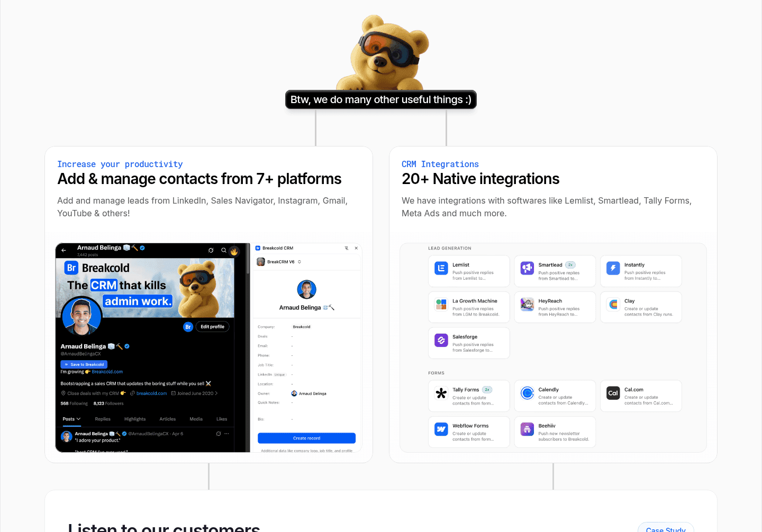Screen dimensions: 762x532
Task: Click the Save to Breakcold button
Action: click(x=84, y=364)
